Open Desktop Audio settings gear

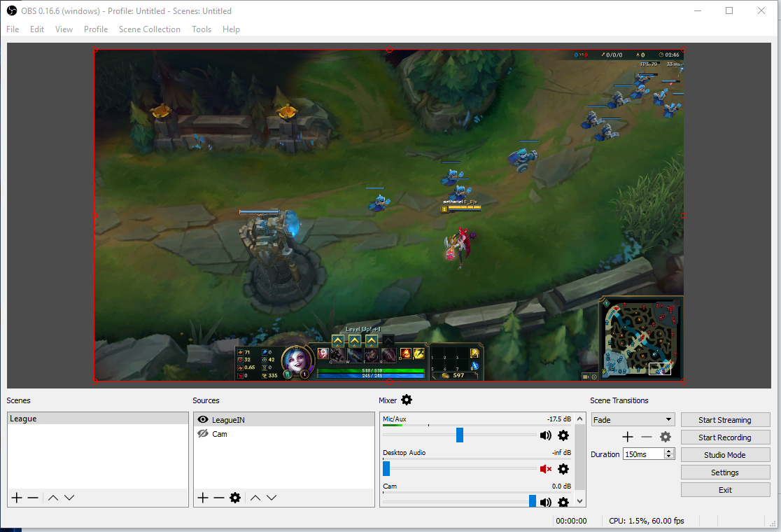(563, 469)
